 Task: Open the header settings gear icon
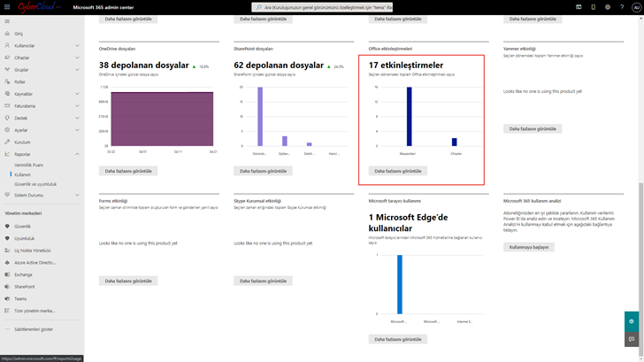pos(608,7)
